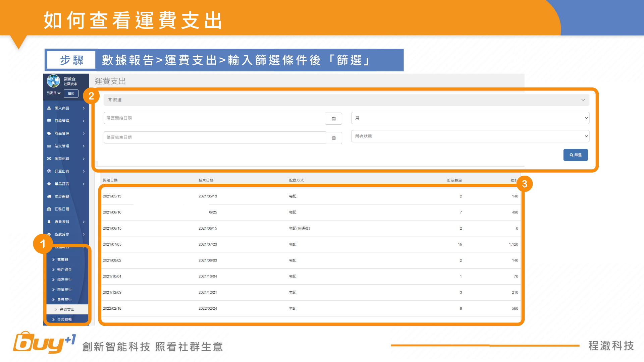Click the 購買開始日期 input field
644x362 pixels.
[x=215, y=118]
